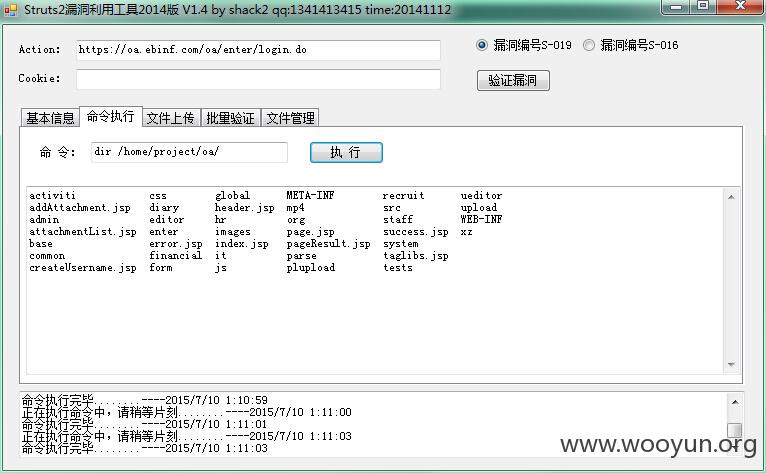Click 'tests' entry in output
The height and width of the screenshot is (473, 766).
click(398, 268)
